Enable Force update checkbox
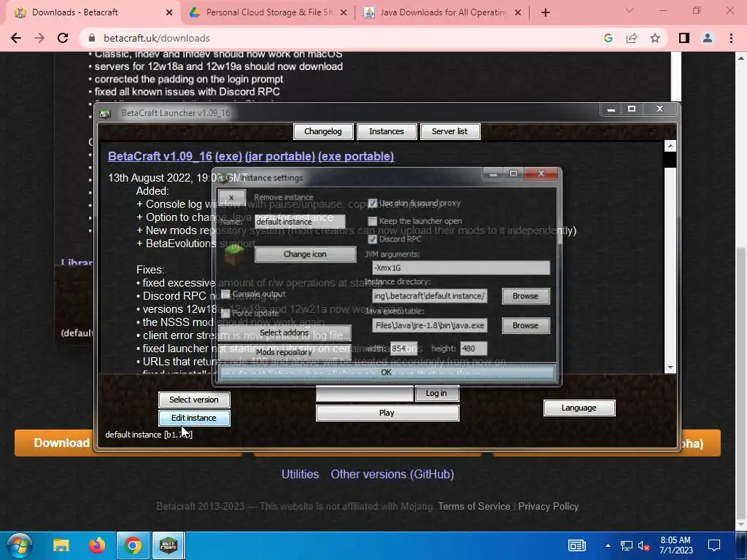Screen dimensions: 747x560 (x=226, y=313)
